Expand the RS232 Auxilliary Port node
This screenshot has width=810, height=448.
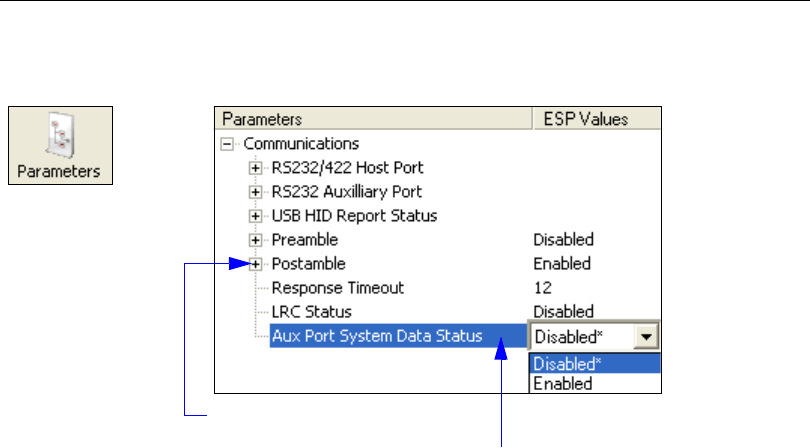(x=256, y=192)
